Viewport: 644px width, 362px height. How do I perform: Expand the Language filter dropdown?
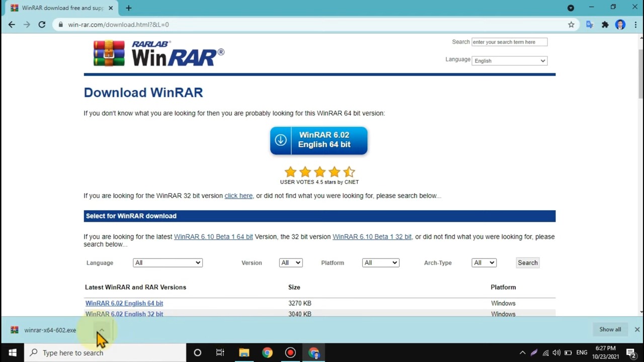coord(168,262)
